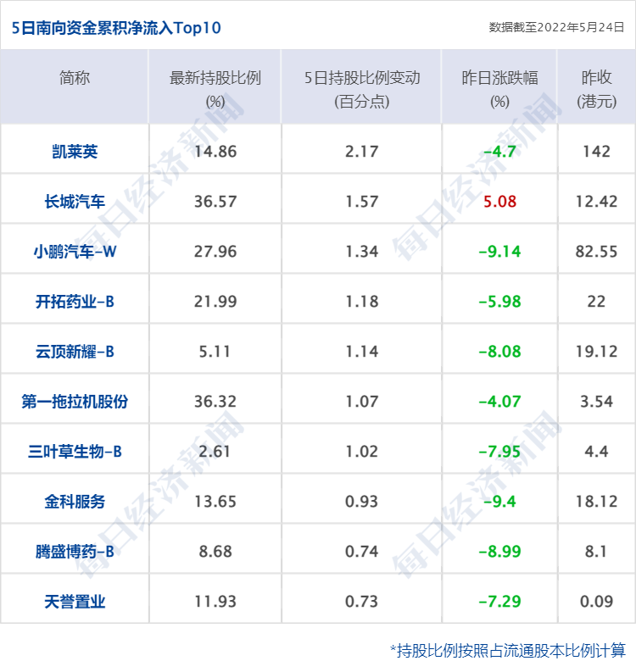
Task: Select the stock name 天誉置业
Action: pos(75,602)
